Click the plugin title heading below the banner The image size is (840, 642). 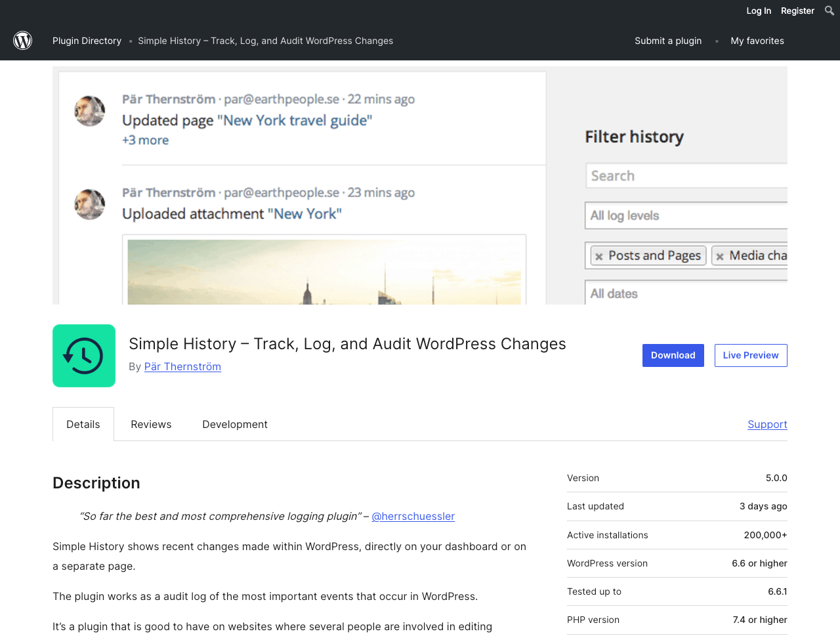click(347, 344)
